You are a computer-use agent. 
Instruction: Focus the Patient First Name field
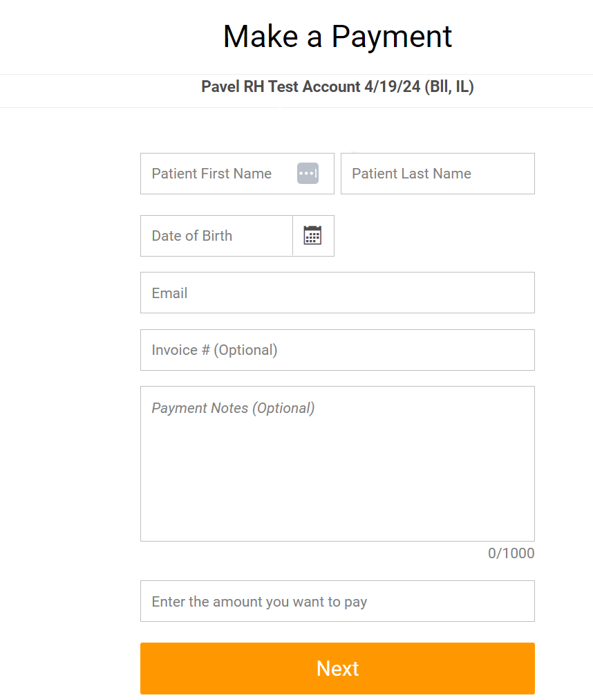tap(237, 174)
